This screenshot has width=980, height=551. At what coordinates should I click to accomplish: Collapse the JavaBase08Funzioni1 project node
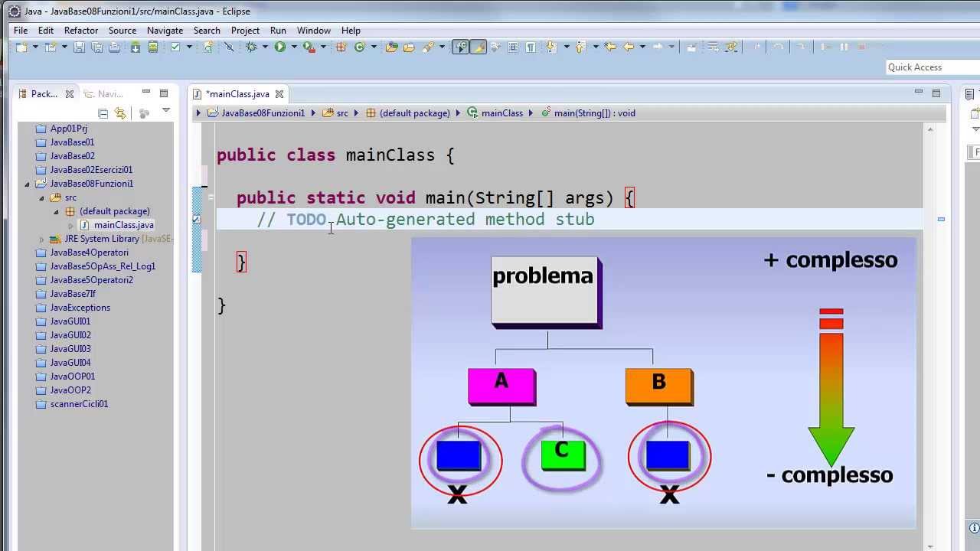point(27,184)
